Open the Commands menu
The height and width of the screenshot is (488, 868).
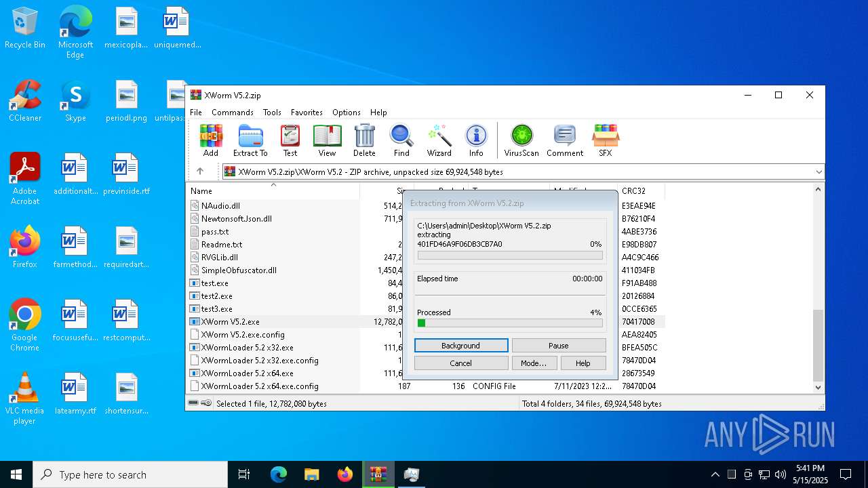point(233,113)
